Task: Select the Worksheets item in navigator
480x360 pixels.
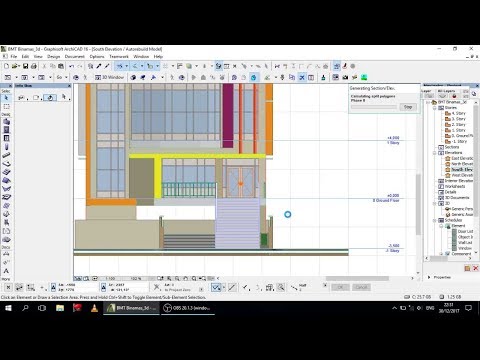Action: (451, 187)
